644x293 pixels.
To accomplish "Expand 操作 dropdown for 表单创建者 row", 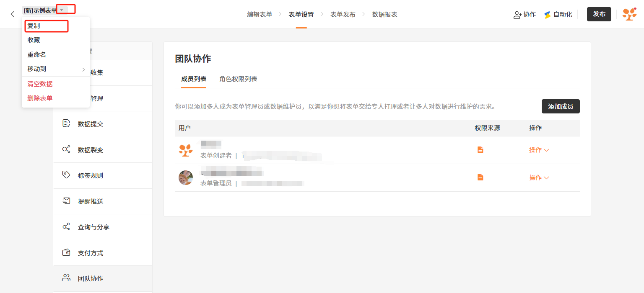I will 539,150.
